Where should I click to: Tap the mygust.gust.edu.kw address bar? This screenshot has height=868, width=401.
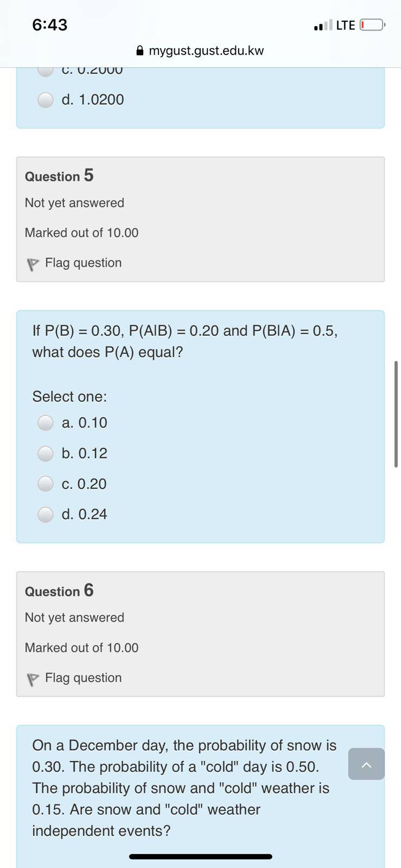(200, 50)
